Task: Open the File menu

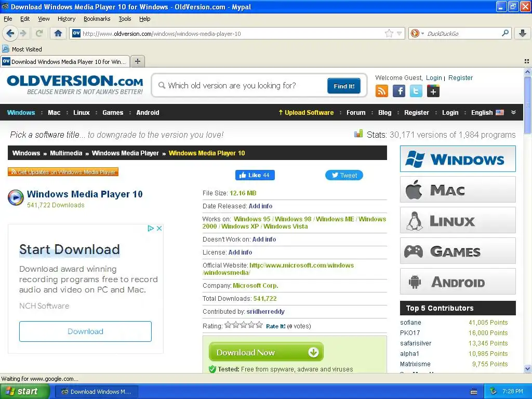Action: pyautogui.click(x=8, y=19)
